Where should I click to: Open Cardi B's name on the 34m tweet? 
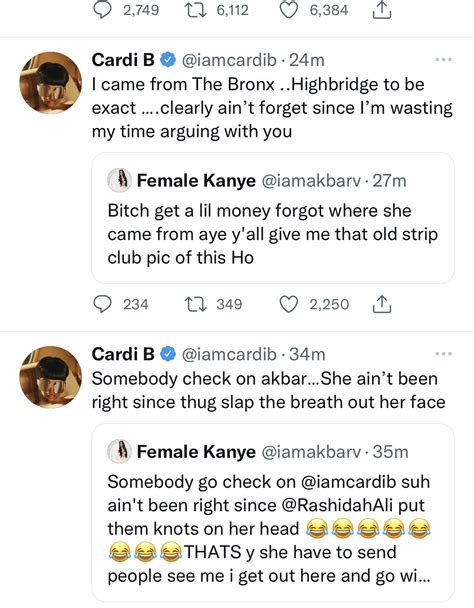click(x=123, y=354)
